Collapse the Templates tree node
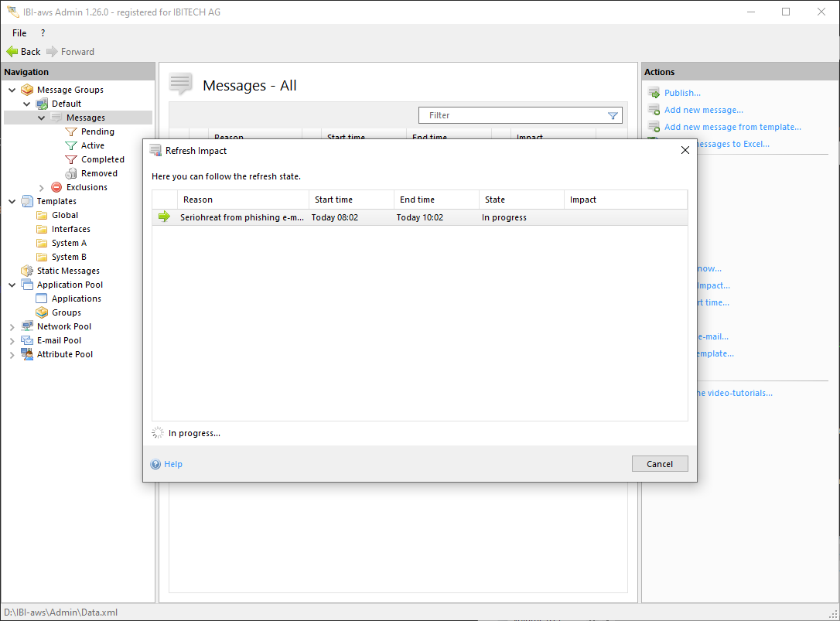The width and height of the screenshot is (840, 621). tap(12, 201)
